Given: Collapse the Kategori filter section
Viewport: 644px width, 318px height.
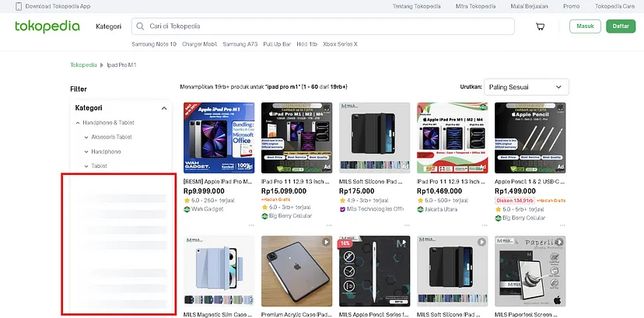Looking at the screenshot, I should tap(164, 108).
